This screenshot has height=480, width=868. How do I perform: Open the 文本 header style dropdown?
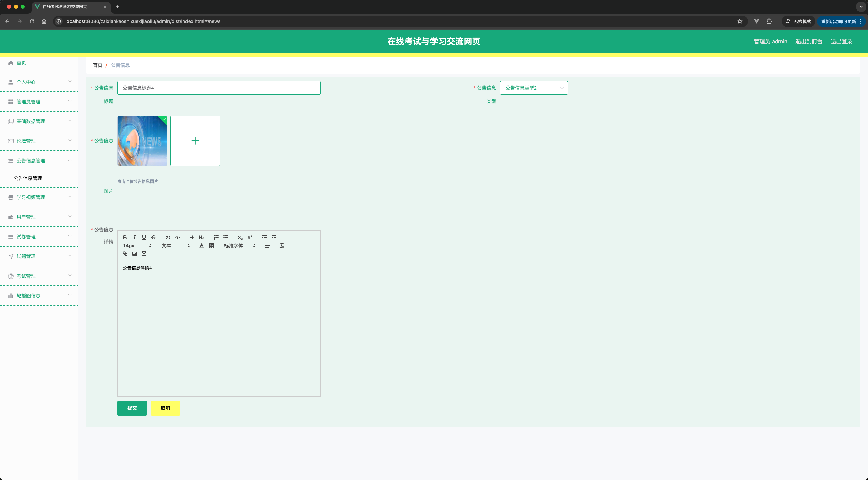(x=175, y=246)
